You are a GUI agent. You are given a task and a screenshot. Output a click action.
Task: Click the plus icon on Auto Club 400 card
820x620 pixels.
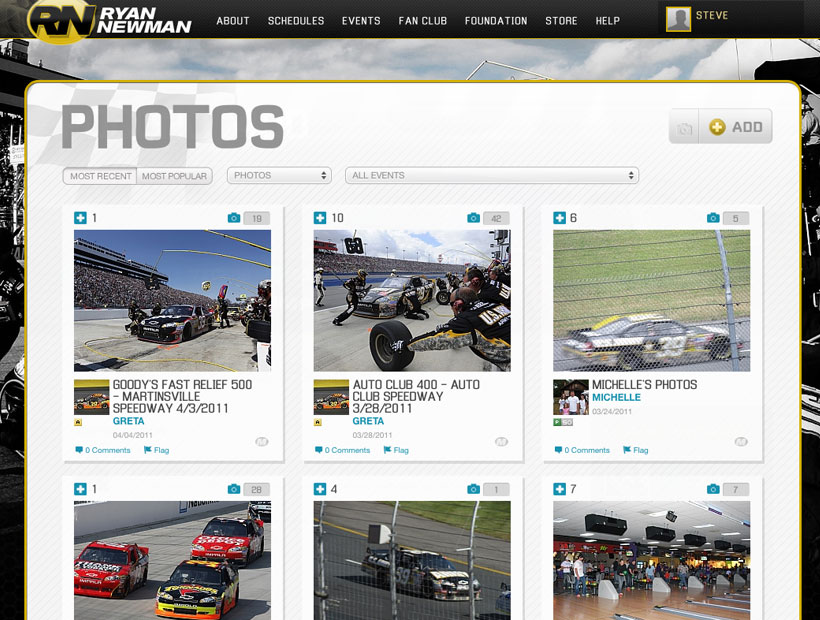coord(320,218)
